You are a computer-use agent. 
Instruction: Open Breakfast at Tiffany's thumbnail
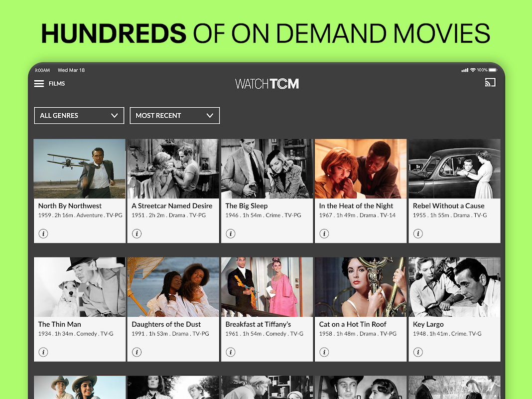coord(266,287)
